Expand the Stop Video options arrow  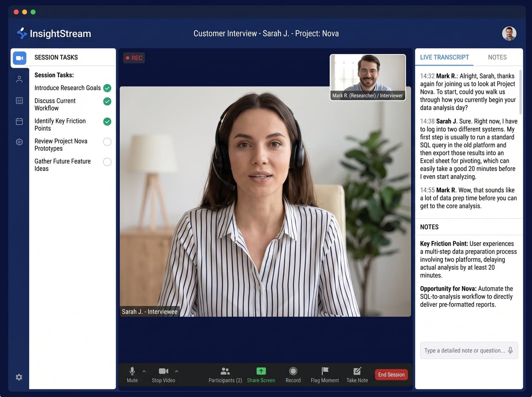pyautogui.click(x=177, y=371)
